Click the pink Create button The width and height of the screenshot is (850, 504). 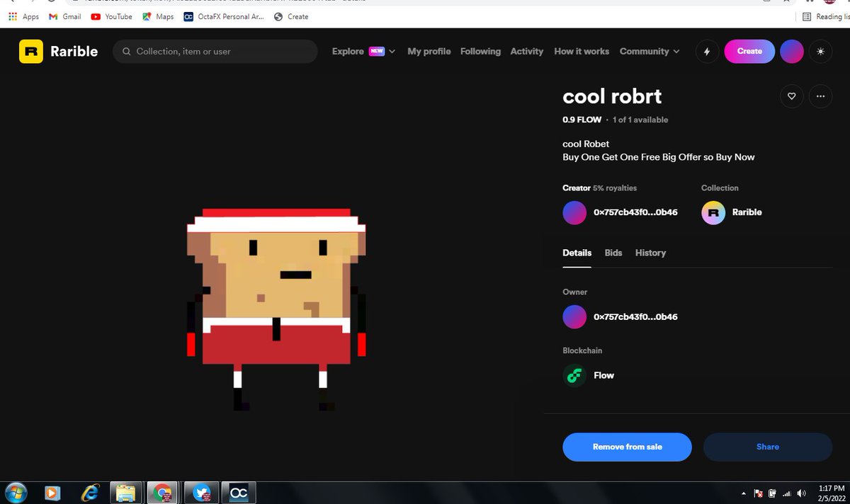click(x=749, y=52)
